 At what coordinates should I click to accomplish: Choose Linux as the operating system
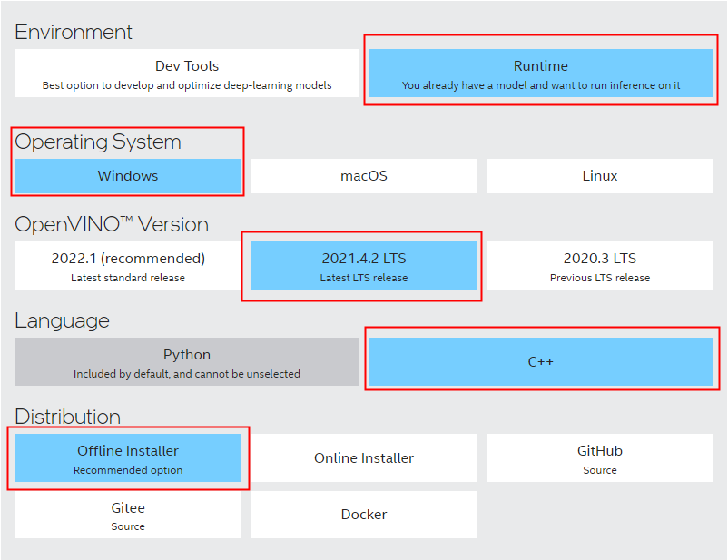click(x=600, y=176)
